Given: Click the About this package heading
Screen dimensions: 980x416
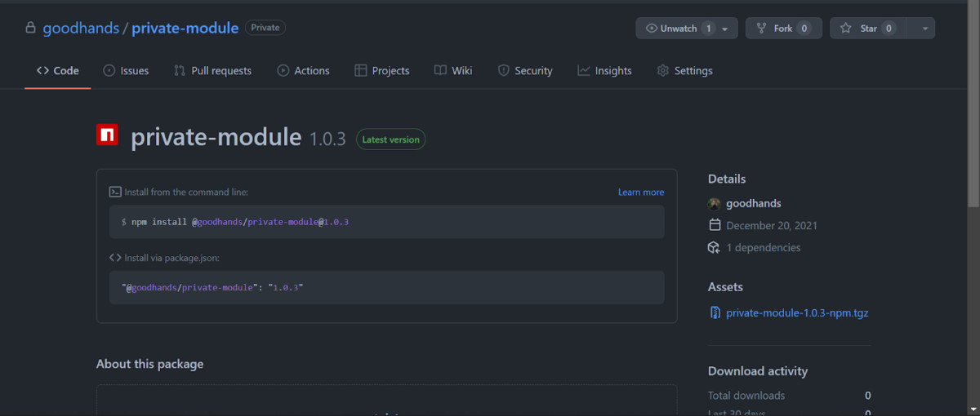Looking at the screenshot, I should [149, 364].
